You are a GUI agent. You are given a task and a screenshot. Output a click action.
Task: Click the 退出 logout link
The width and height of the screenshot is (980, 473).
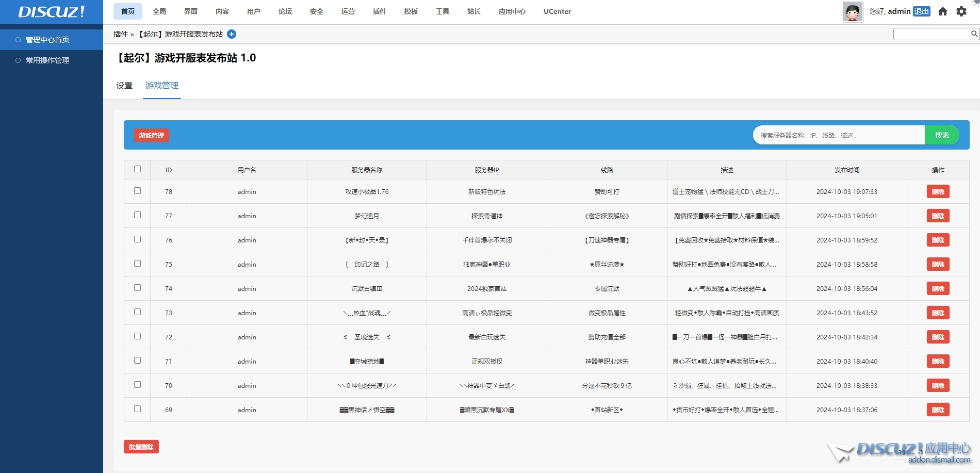[x=922, y=11]
